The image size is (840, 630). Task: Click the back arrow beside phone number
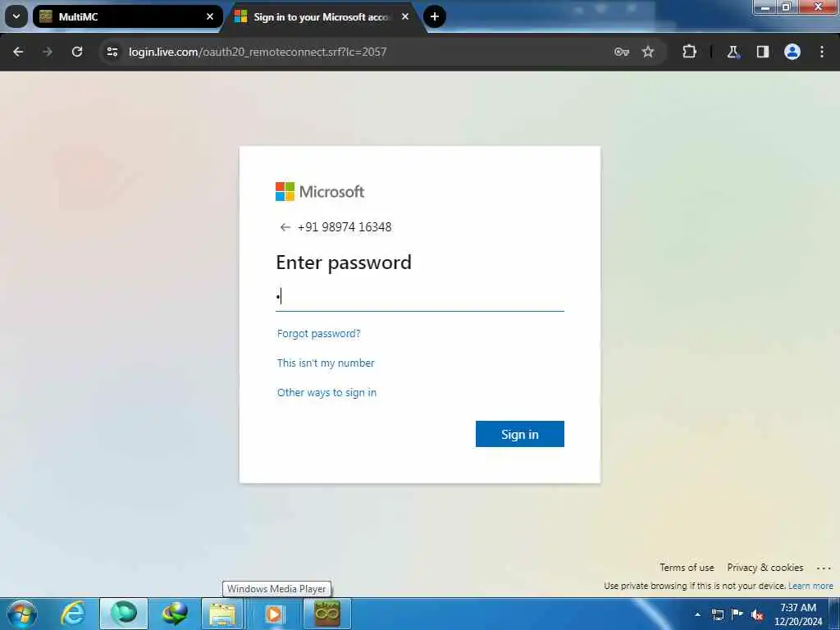pyautogui.click(x=285, y=227)
